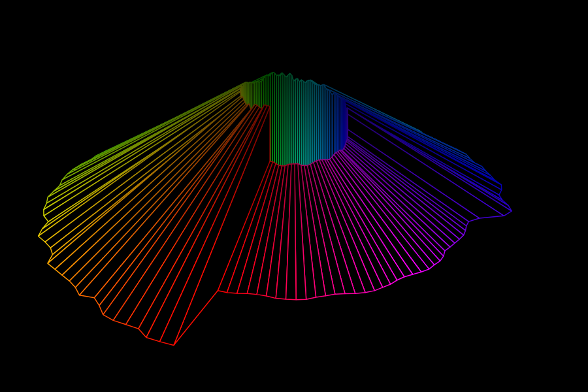Click the jagged top rim of the cylinder
Screen dimensions: 588x392
click(287, 76)
